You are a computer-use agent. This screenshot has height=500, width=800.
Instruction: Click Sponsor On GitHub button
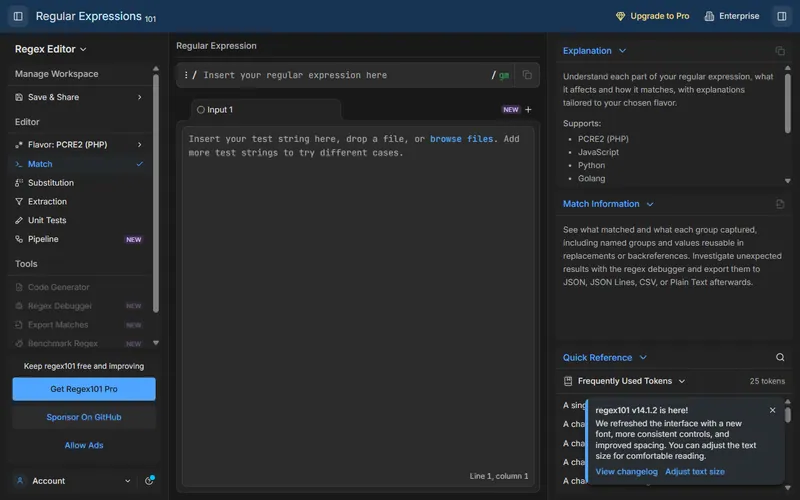84,417
